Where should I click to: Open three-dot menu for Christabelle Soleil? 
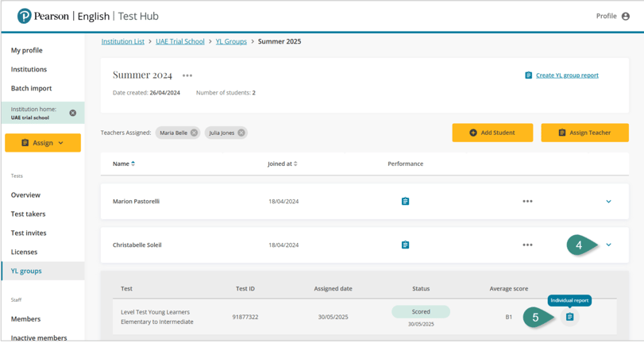tap(527, 245)
